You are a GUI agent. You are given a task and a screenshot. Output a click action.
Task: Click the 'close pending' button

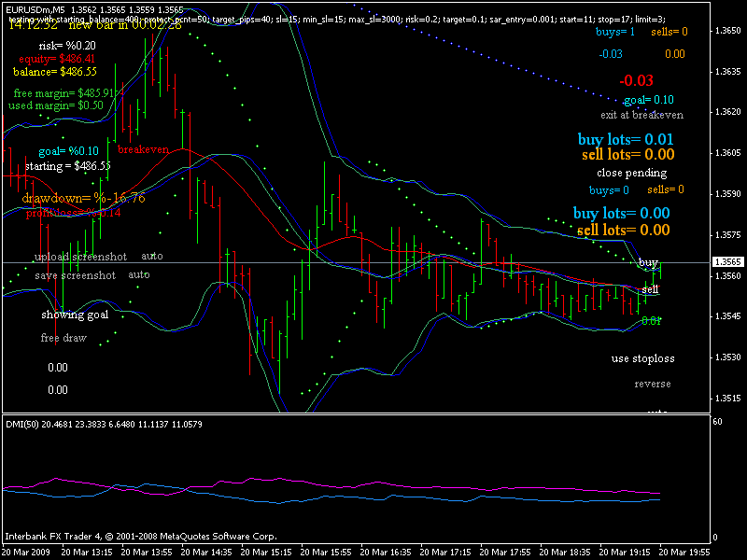pyautogui.click(x=632, y=173)
